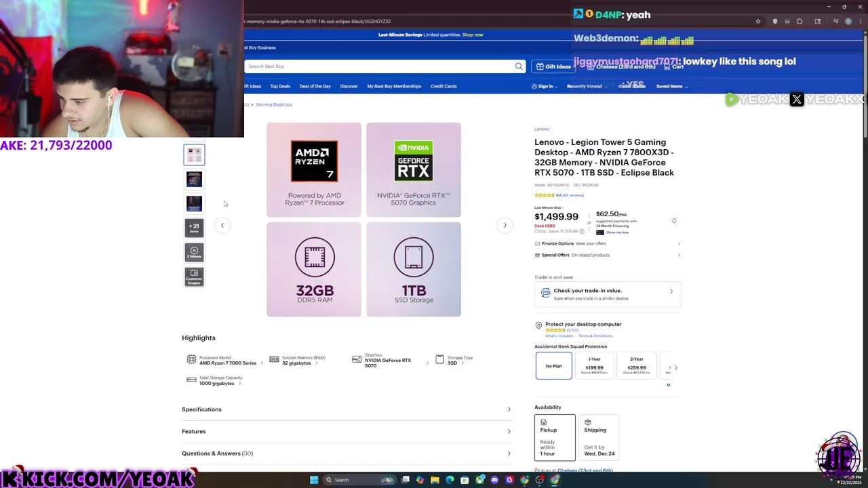
Task: Click the Shop now link in the banner
Action: 473,35
